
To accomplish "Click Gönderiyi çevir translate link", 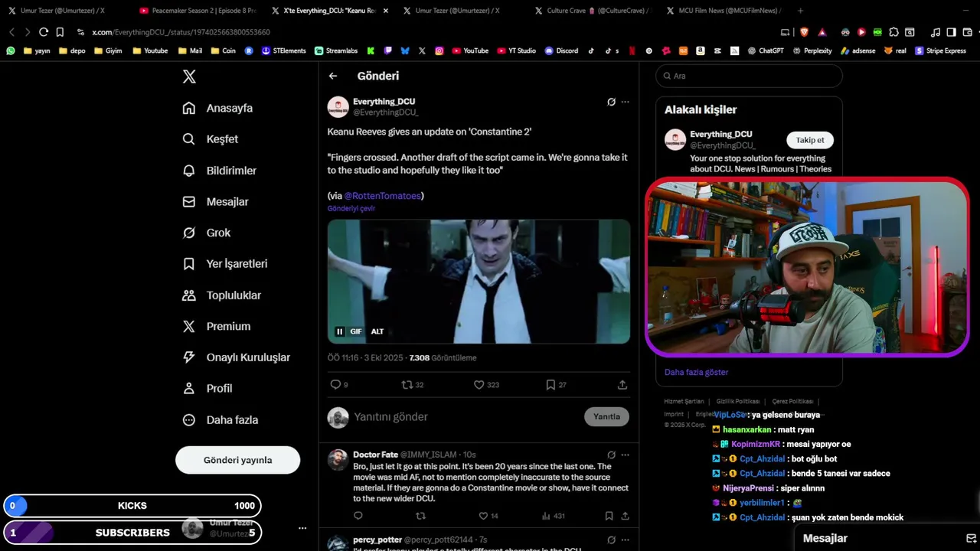I will pyautogui.click(x=351, y=208).
